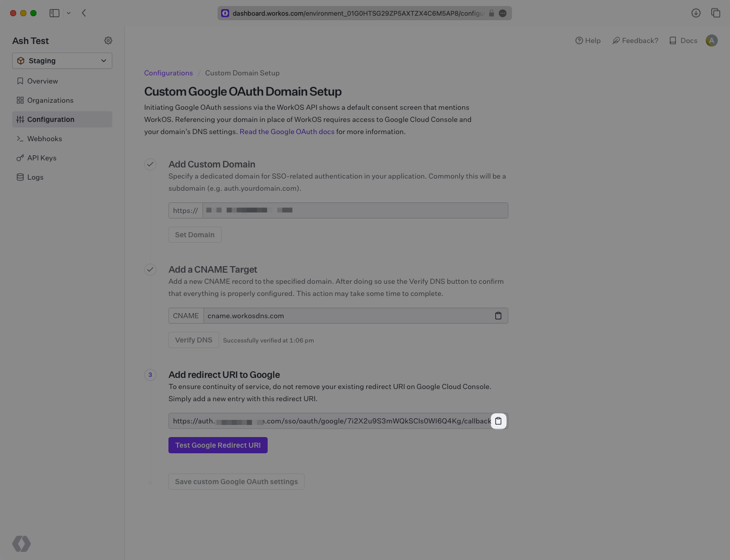Go back to previous page
The image size is (730, 560).
tap(84, 13)
